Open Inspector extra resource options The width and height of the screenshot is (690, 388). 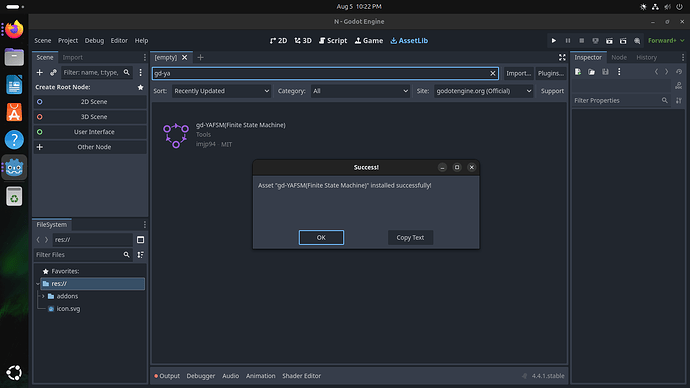point(619,72)
